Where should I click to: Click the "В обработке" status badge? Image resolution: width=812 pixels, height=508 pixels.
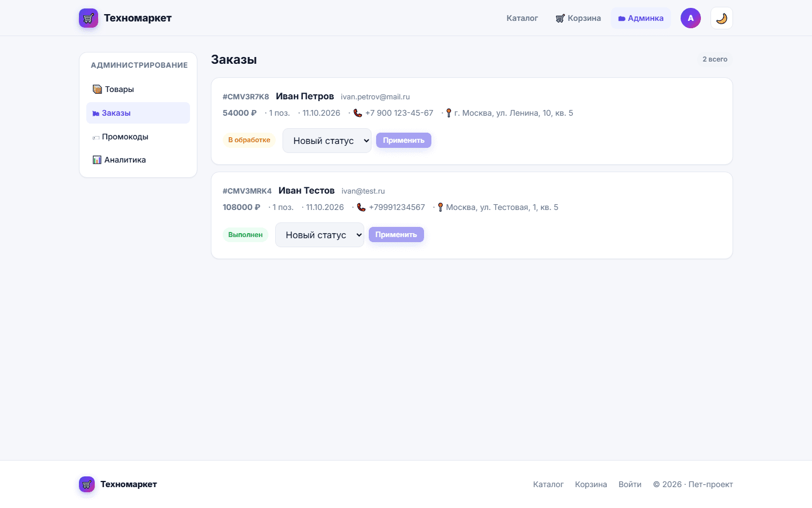point(249,140)
